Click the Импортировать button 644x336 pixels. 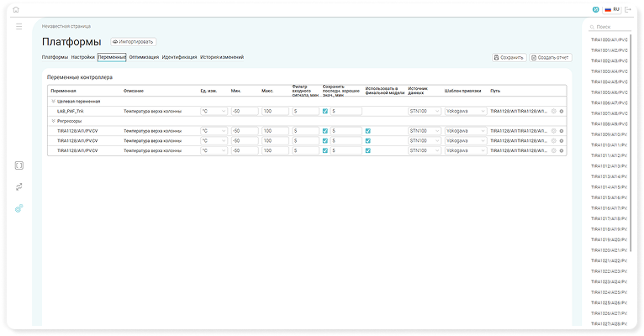(134, 41)
